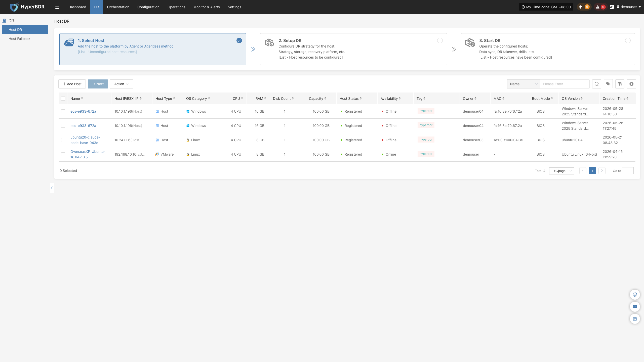Toggle the hamburger menu icon
The width and height of the screenshot is (644, 362).
(57, 7)
